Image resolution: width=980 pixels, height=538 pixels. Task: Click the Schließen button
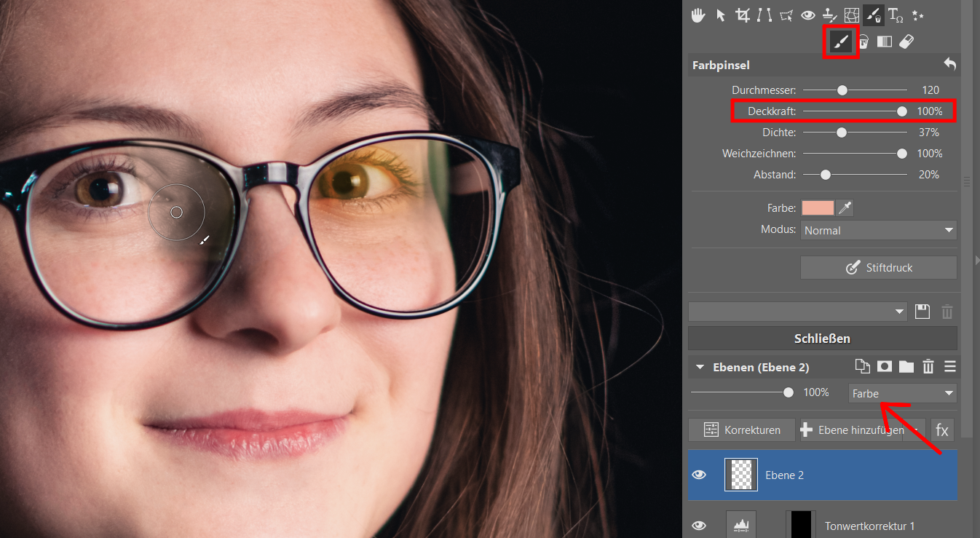point(822,339)
